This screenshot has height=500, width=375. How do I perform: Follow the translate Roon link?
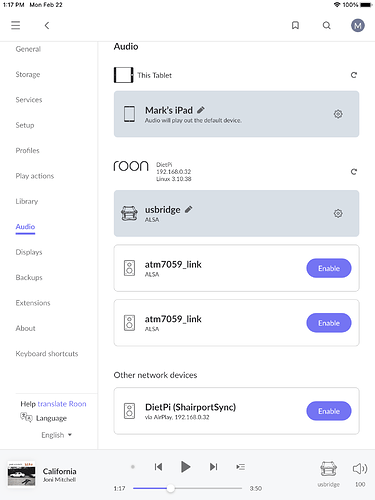62,404
